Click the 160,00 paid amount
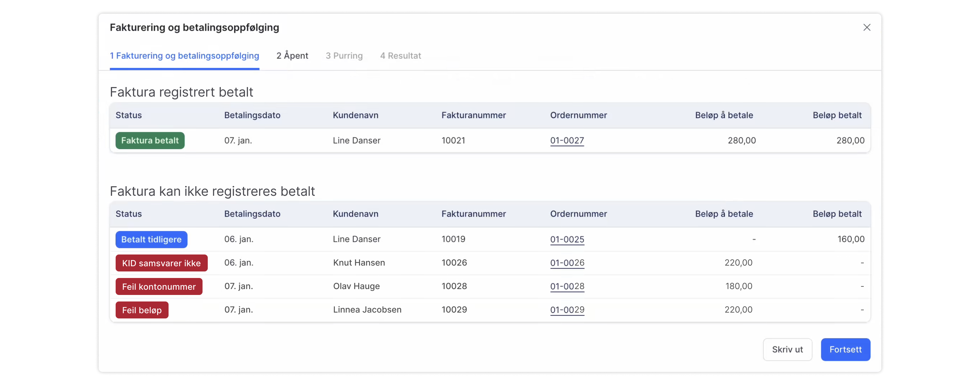980x385 pixels. point(851,239)
